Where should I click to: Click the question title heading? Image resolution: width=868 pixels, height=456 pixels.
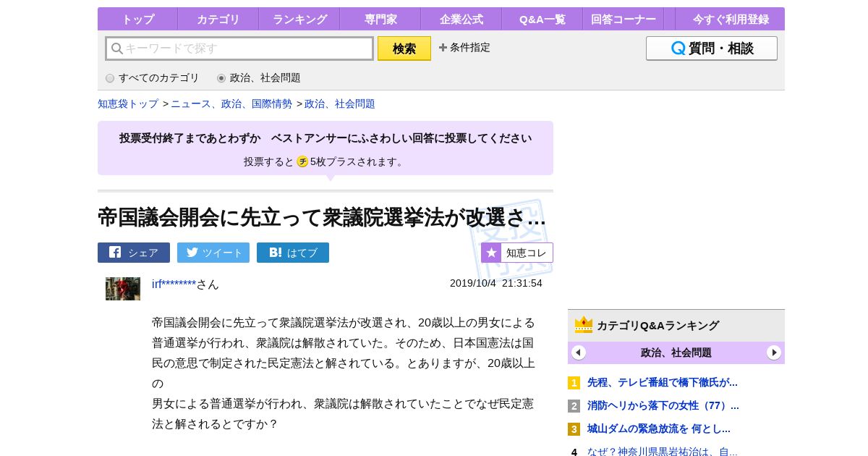pos(322,217)
